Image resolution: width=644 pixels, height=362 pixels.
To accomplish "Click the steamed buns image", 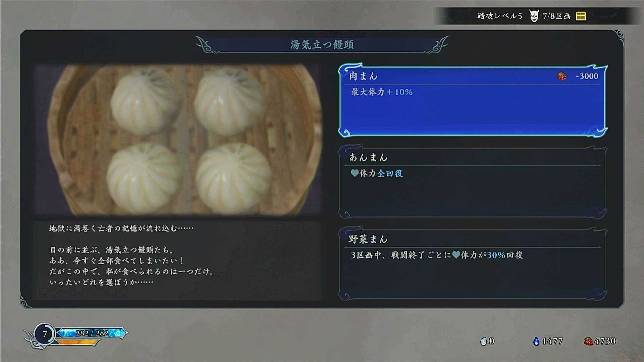I will [178, 140].
